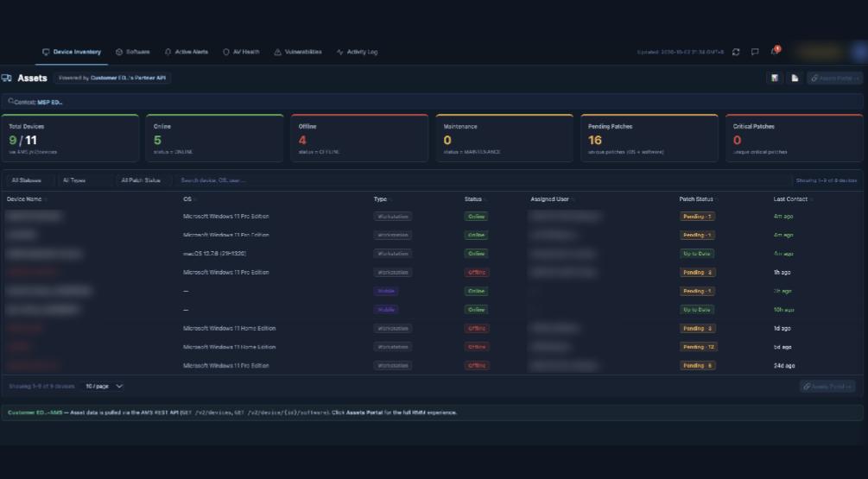The width and height of the screenshot is (868, 479).
Task: Click the document export icon
Action: pos(795,78)
